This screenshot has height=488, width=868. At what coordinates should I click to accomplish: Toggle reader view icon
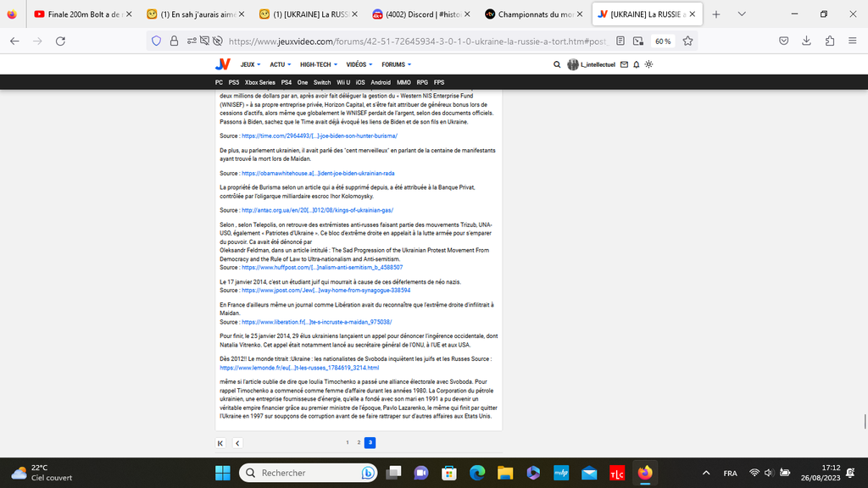620,41
